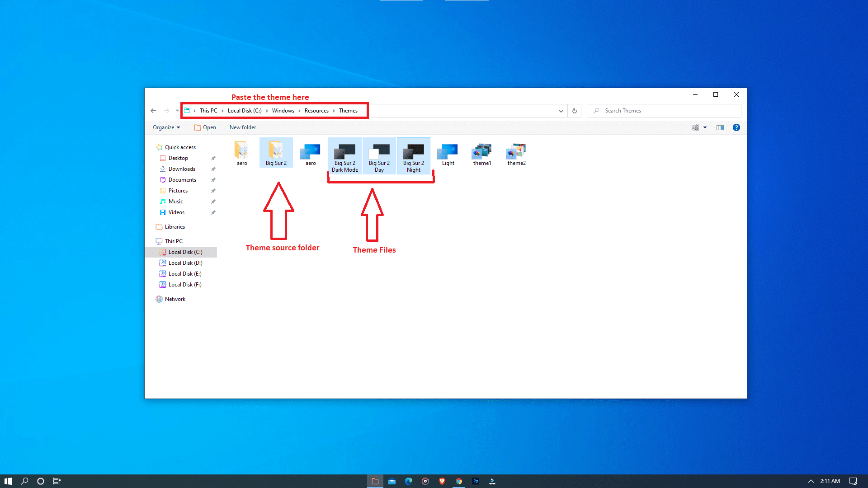Click New folder in the toolbar
The width and height of the screenshot is (868, 488).
coord(242,127)
